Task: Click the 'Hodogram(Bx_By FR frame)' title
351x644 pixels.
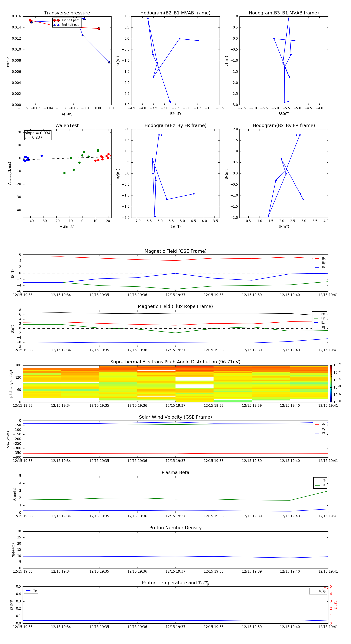Action: pos(284,125)
